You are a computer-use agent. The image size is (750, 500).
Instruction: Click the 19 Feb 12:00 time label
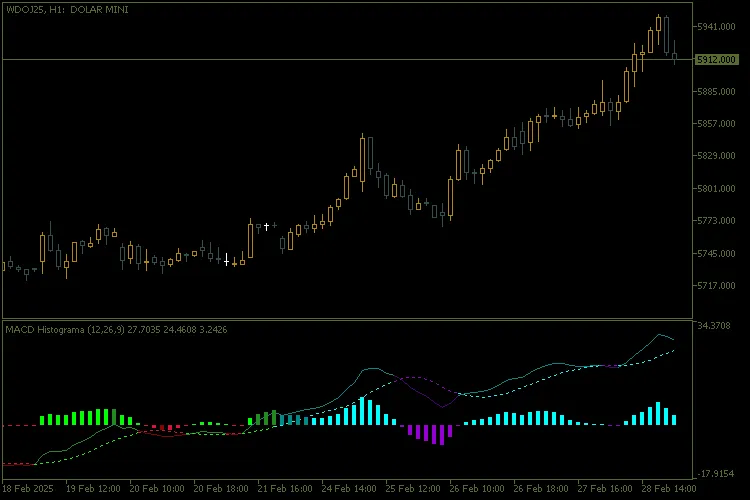(x=93, y=489)
